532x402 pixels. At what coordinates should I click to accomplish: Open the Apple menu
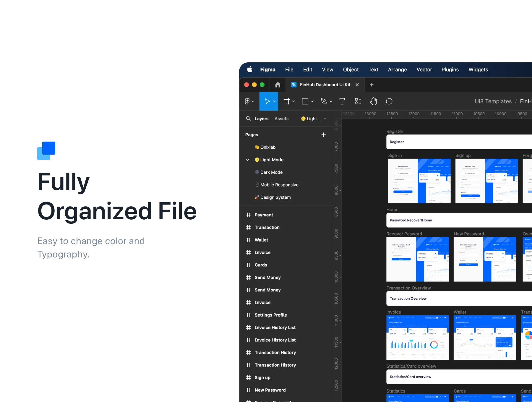click(x=250, y=69)
